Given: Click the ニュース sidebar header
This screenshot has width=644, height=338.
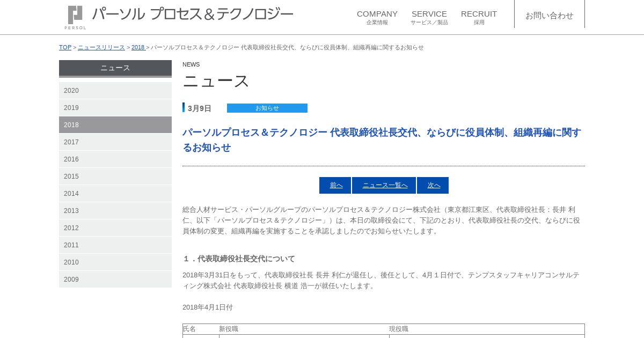Looking at the screenshot, I should point(115,68).
